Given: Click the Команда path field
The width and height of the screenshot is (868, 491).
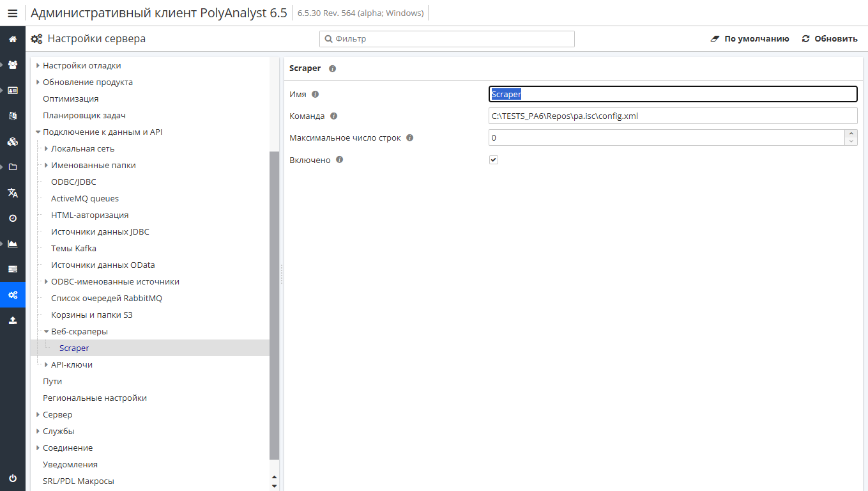Looking at the screenshot, I should (x=673, y=116).
